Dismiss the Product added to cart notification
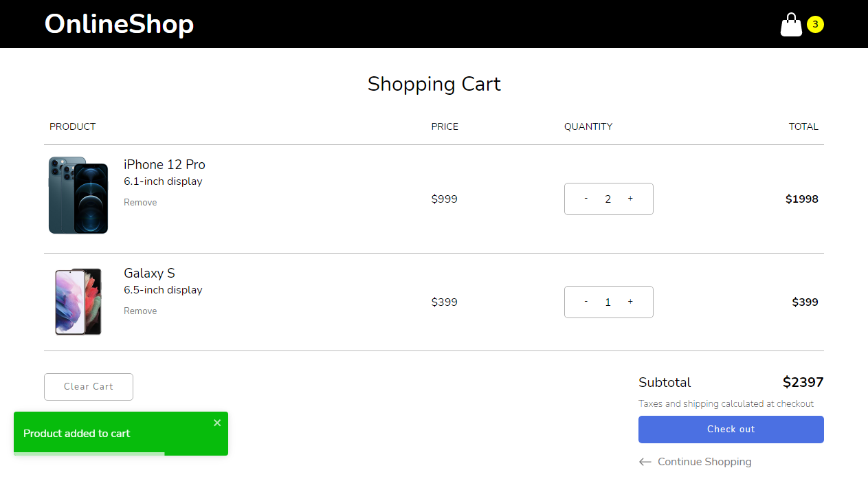The height and width of the screenshot is (479, 868). [217, 423]
